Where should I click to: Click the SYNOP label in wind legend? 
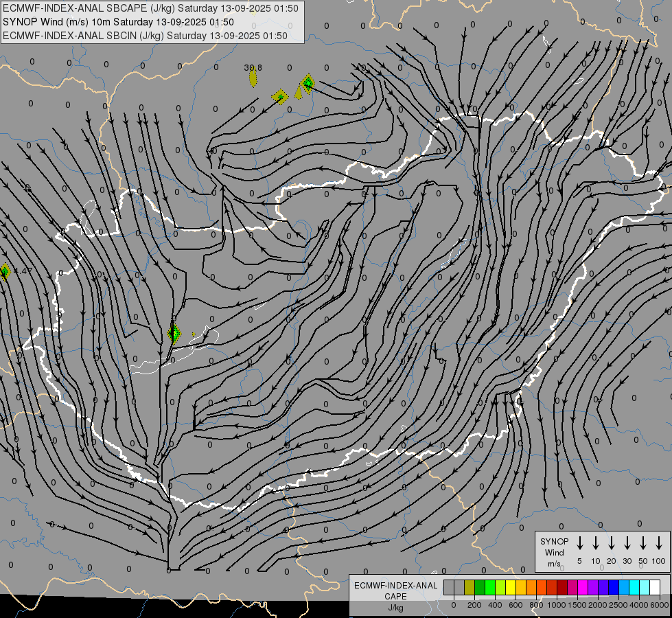coord(554,541)
